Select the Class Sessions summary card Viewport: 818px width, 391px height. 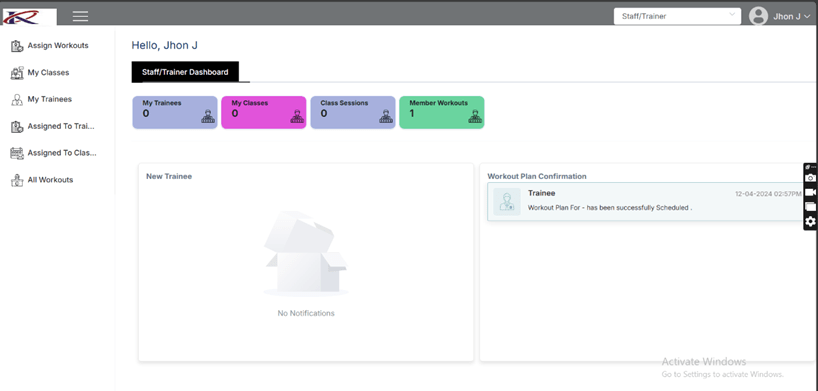[353, 112]
